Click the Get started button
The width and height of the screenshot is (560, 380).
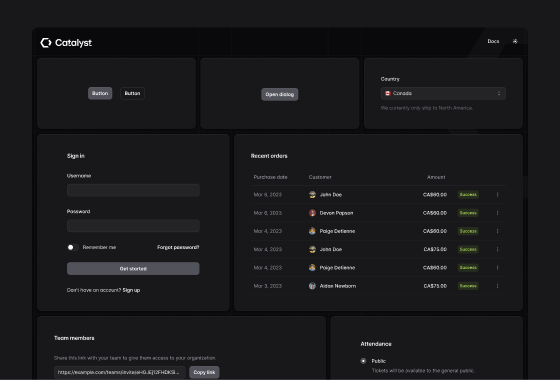(133, 269)
